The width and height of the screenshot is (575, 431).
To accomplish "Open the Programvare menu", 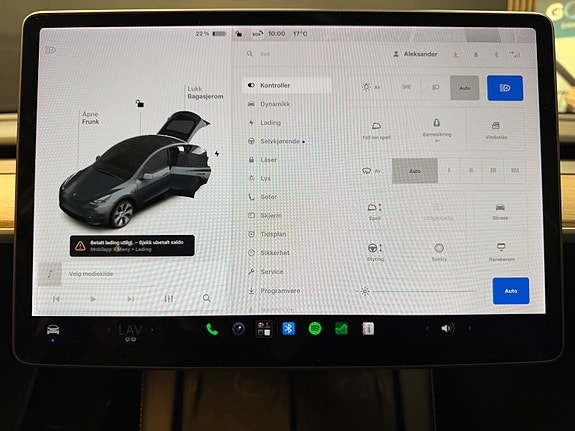I will click(274, 291).
